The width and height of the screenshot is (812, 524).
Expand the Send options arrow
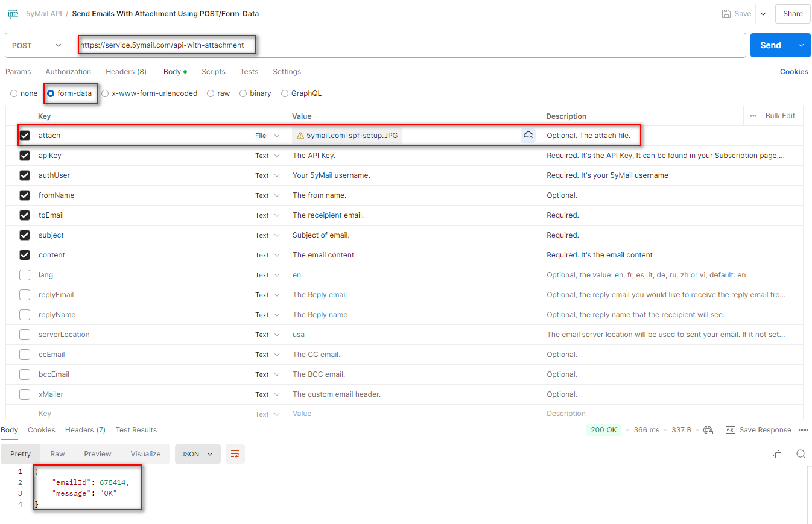[801, 45]
